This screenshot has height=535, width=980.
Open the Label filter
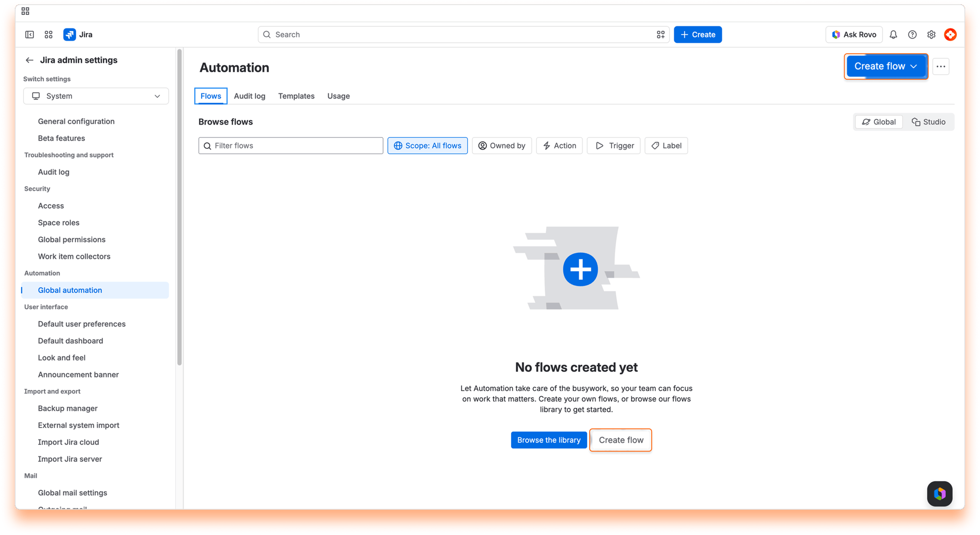point(666,146)
